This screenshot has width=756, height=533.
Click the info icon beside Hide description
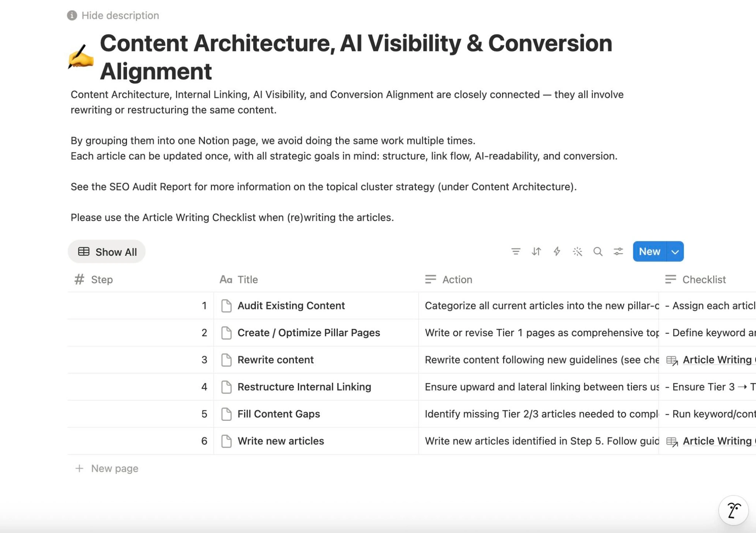[72, 16]
